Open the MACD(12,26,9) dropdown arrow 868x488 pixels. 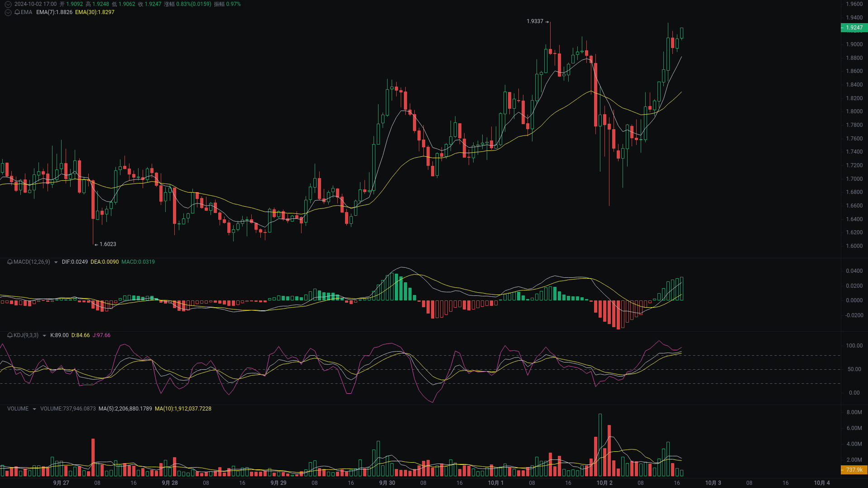click(x=56, y=262)
